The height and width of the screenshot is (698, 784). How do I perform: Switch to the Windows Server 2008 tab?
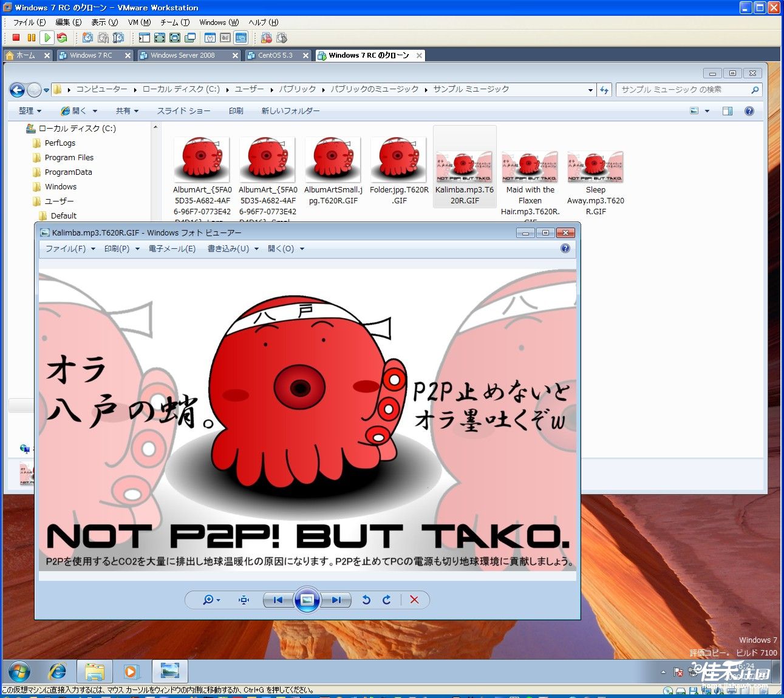click(x=182, y=55)
